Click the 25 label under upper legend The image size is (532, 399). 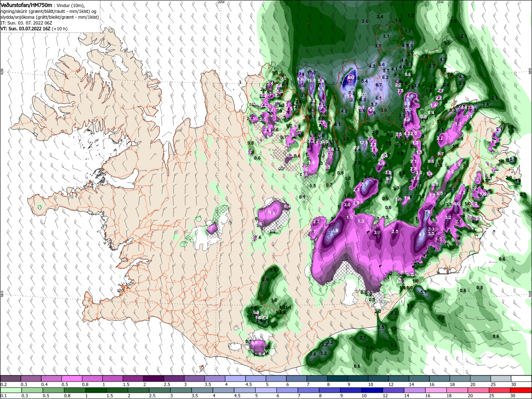click(x=493, y=384)
